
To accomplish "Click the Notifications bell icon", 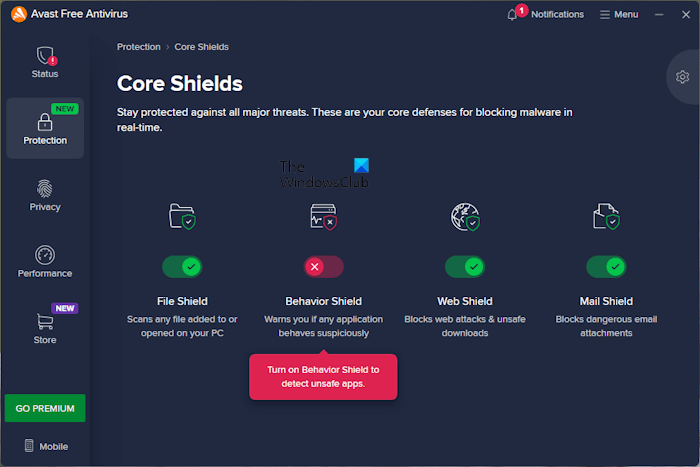I will point(513,15).
